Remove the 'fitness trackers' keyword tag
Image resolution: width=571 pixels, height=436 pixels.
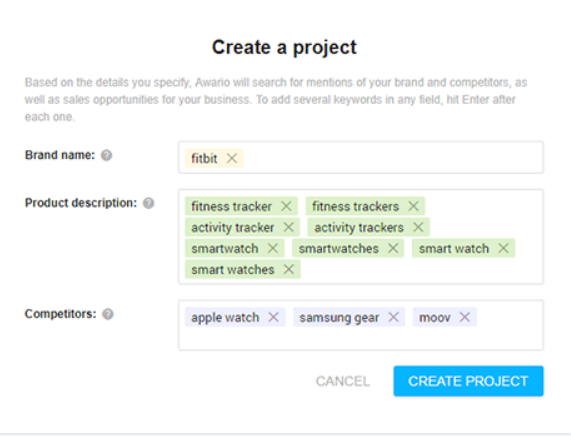pos(413,206)
